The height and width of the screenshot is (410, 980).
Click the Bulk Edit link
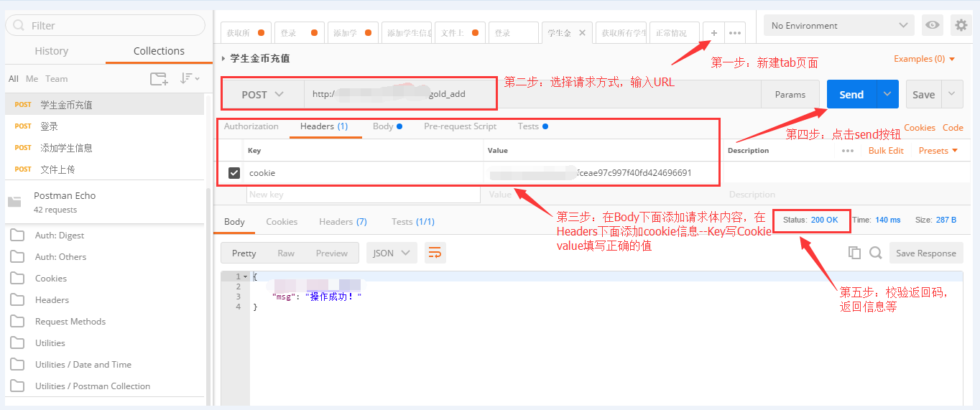(886, 151)
